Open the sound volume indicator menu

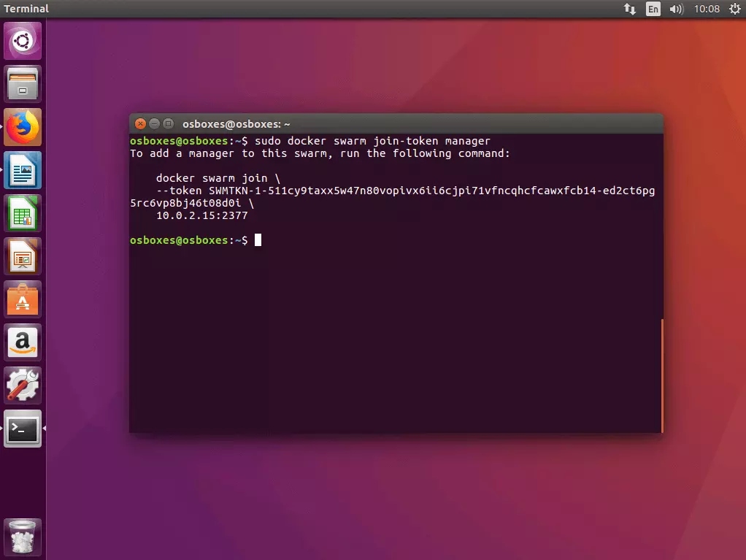point(676,9)
